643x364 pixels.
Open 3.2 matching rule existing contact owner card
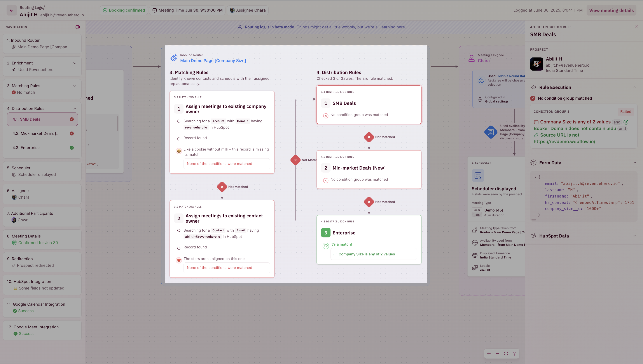tap(222, 239)
